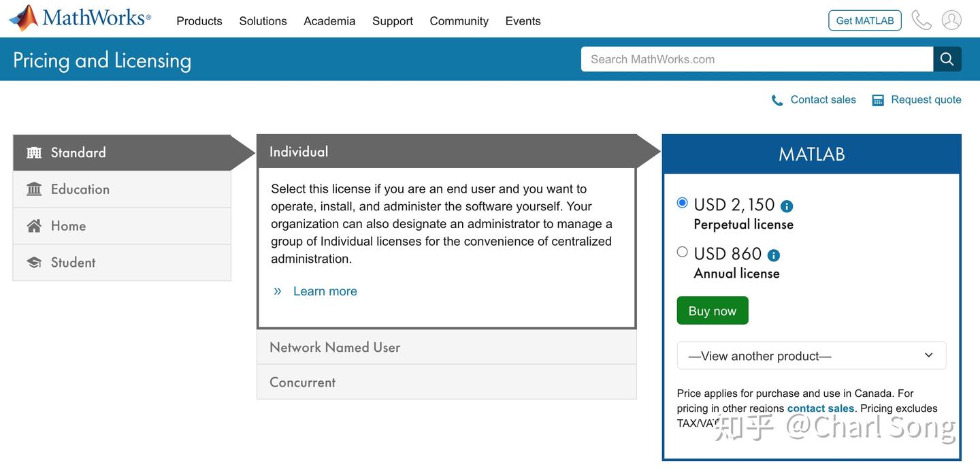
Task: Switch to the Education license tab
Action: pyautogui.click(x=122, y=189)
